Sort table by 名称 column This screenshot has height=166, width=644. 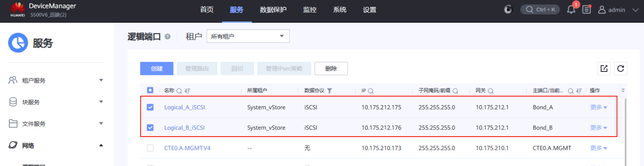click(x=187, y=91)
